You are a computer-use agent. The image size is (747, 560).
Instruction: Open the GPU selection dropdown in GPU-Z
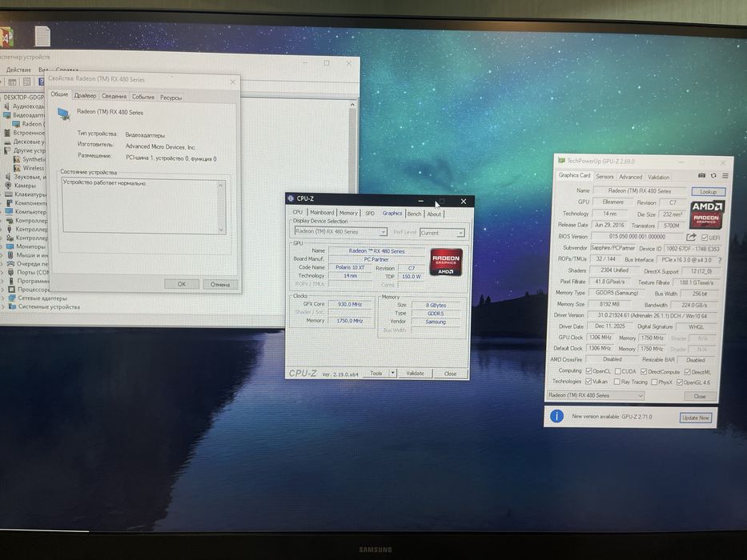(x=596, y=395)
